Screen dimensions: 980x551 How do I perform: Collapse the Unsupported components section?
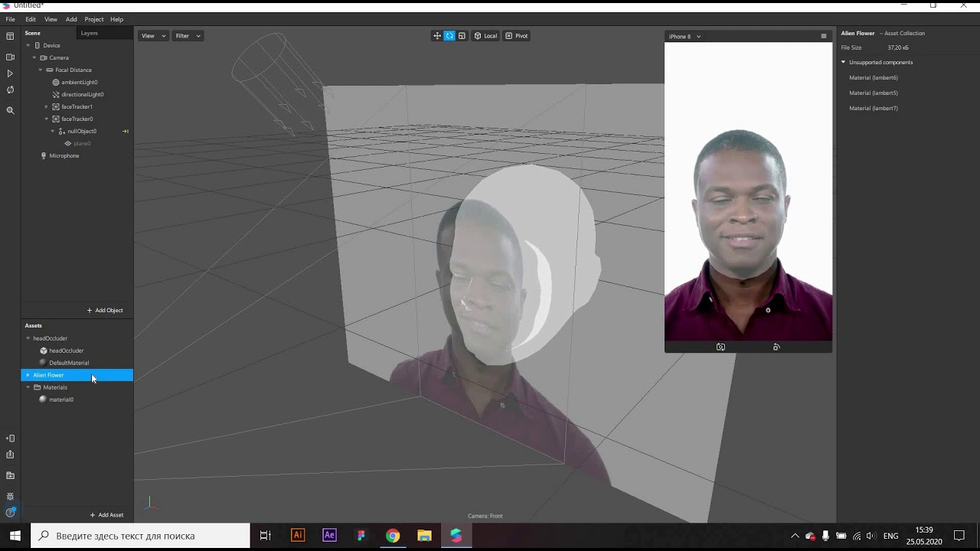point(844,62)
